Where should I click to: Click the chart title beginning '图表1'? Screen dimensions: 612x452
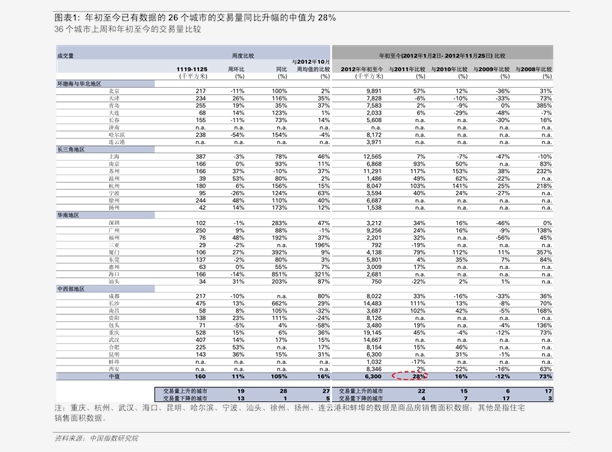click(195, 18)
